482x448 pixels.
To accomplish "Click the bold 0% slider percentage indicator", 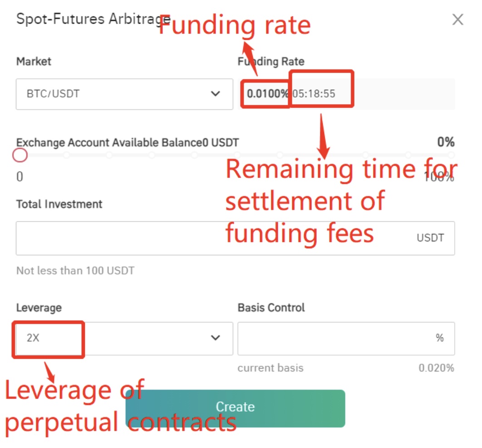I will pos(446,142).
